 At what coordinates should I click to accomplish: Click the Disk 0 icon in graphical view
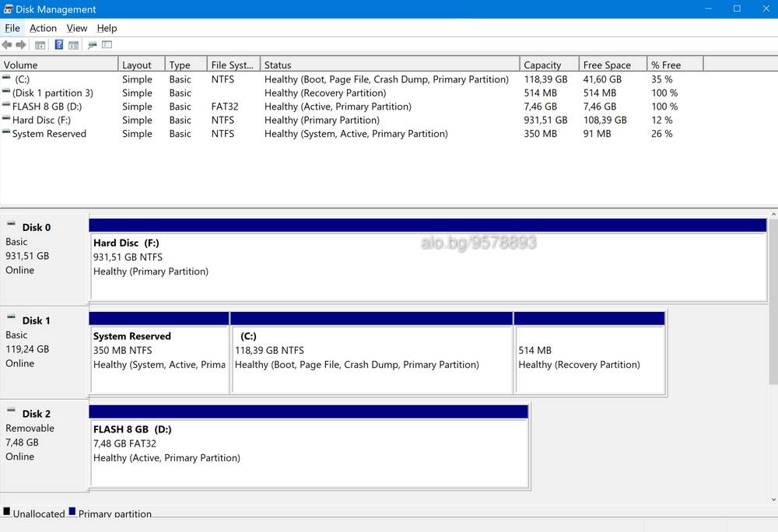point(11,225)
